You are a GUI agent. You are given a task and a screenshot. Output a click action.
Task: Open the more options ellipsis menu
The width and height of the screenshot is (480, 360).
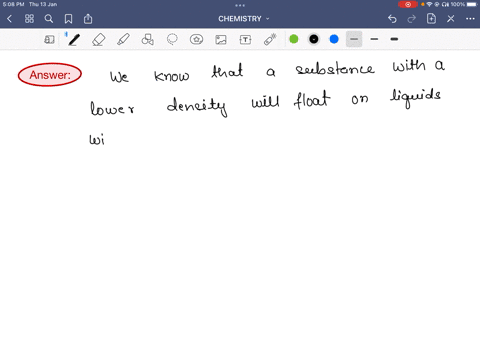click(470, 19)
